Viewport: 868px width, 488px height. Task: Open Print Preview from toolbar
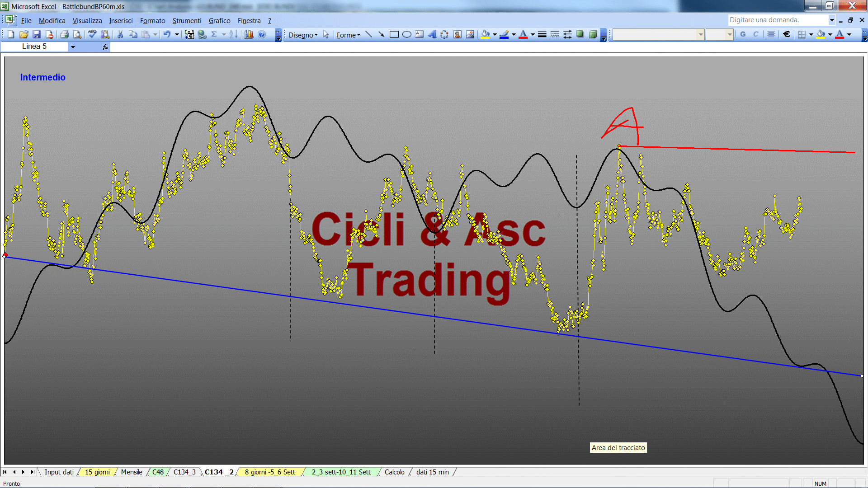coord(77,34)
